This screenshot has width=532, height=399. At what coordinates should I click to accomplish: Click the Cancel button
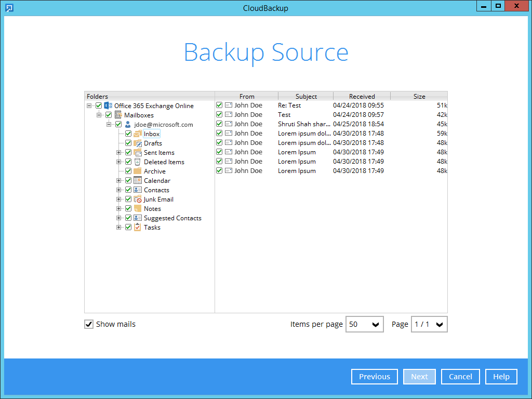(460, 377)
